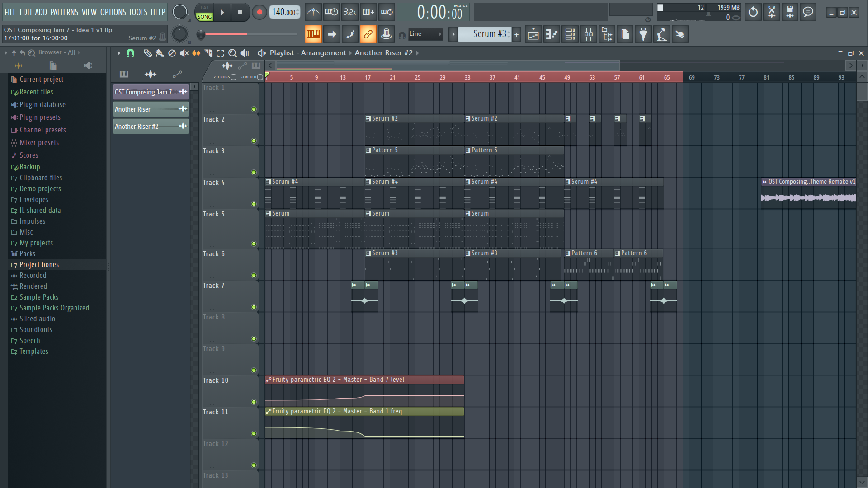Click bar 17 on the timeline ruler
The width and height of the screenshot is (868, 488).
pos(368,77)
